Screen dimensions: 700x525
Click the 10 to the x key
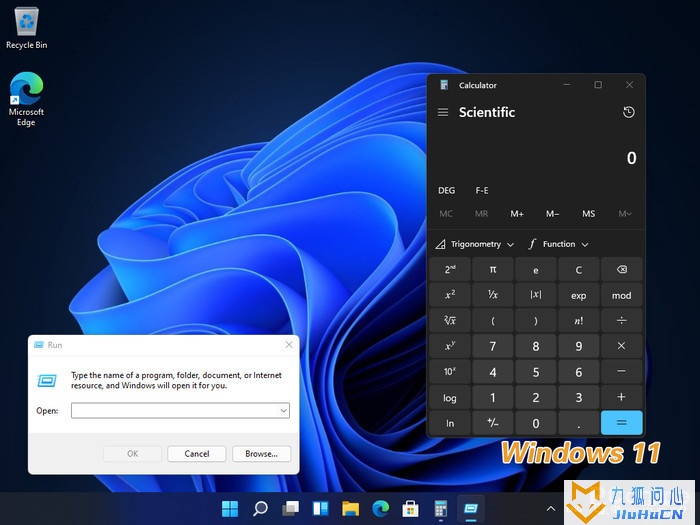pyautogui.click(x=450, y=371)
